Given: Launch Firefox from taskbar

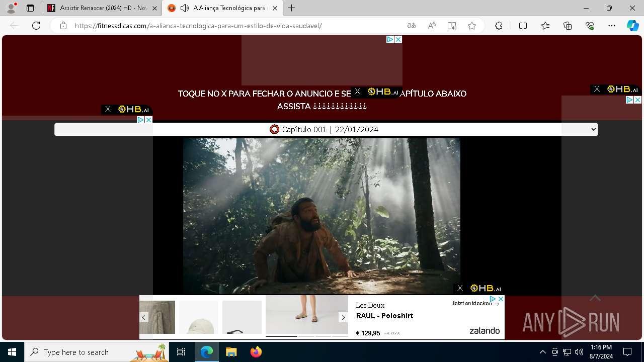Looking at the screenshot, I should 256,352.
